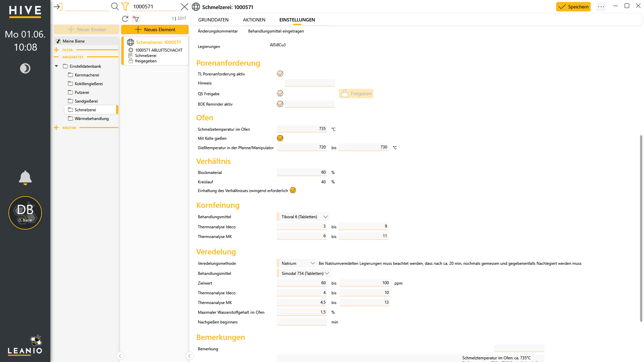Screen dimensions: 644x362
Task: Click the refresh list icon
Action: tap(125, 19)
